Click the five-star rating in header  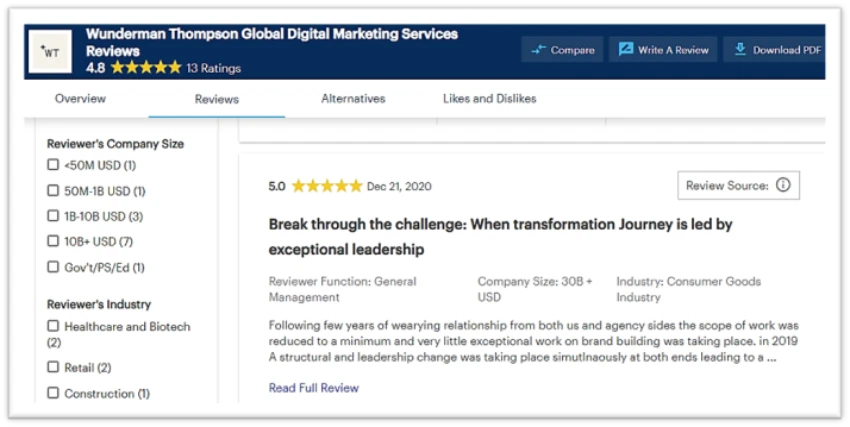pyautogui.click(x=146, y=68)
